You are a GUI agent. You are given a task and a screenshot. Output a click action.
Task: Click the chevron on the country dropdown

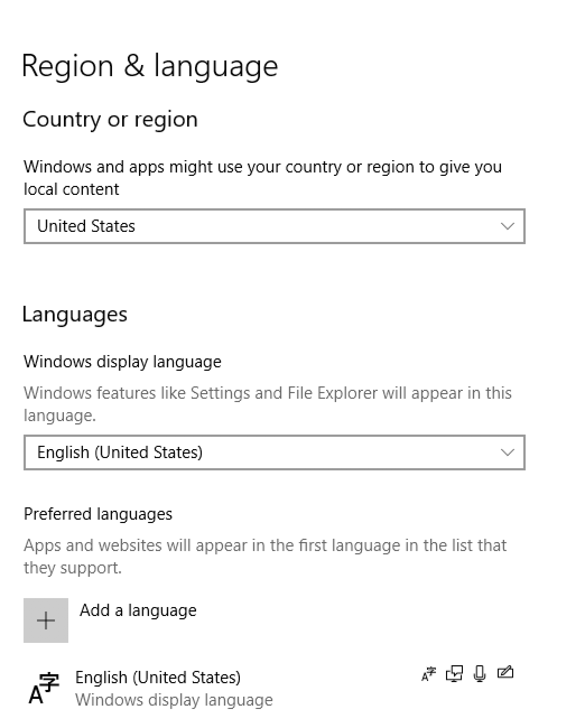(x=508, y=226)
